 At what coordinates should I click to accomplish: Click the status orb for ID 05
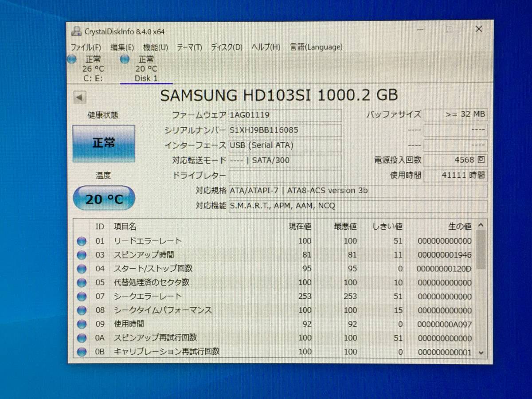click(x=82, y=282)
